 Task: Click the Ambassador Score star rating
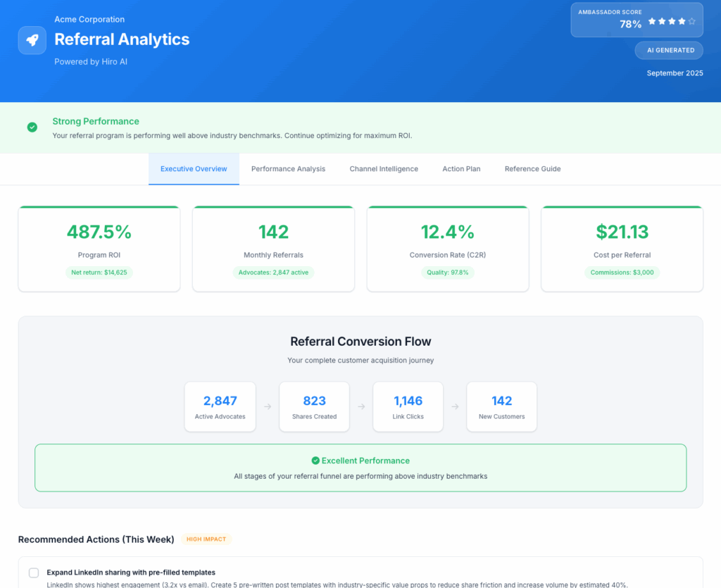point(672,22)
